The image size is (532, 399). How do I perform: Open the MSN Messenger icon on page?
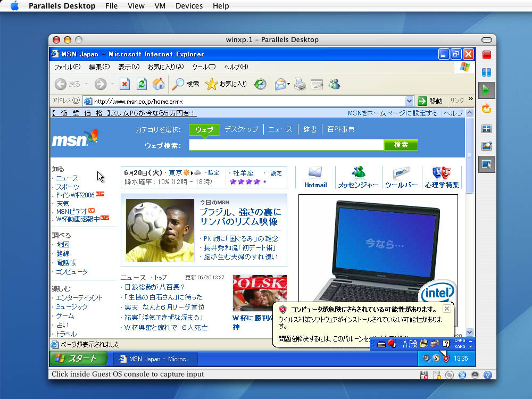358,172
